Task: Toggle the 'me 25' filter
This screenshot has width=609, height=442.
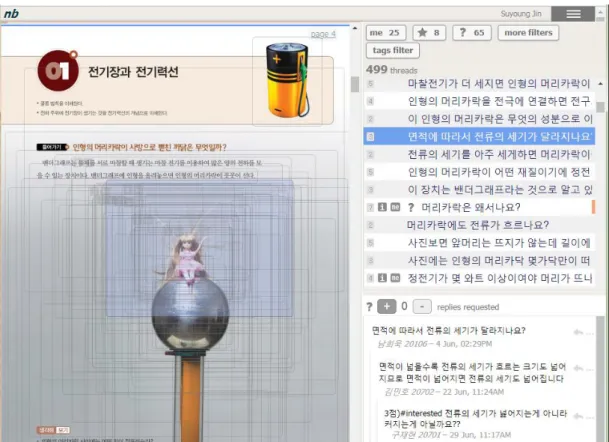Action: point(386,33)
